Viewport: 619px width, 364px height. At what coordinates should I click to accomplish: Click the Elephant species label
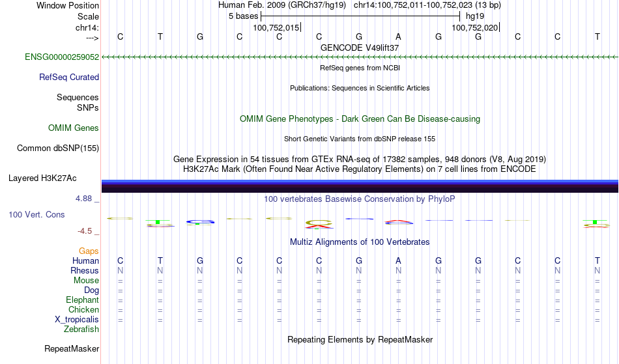[x=83, y=300]
